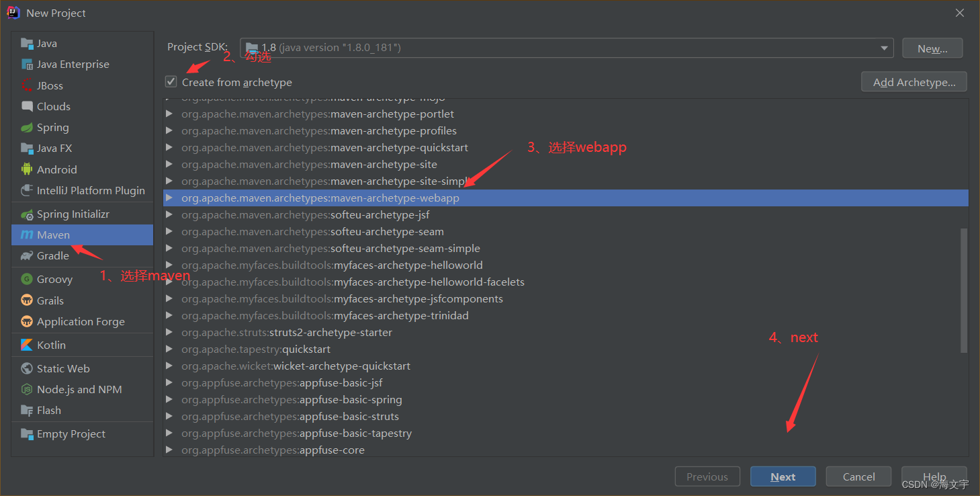Select the Java folder icon in sidebar
The height and width of the screenshot is (496, 980).
27,44
